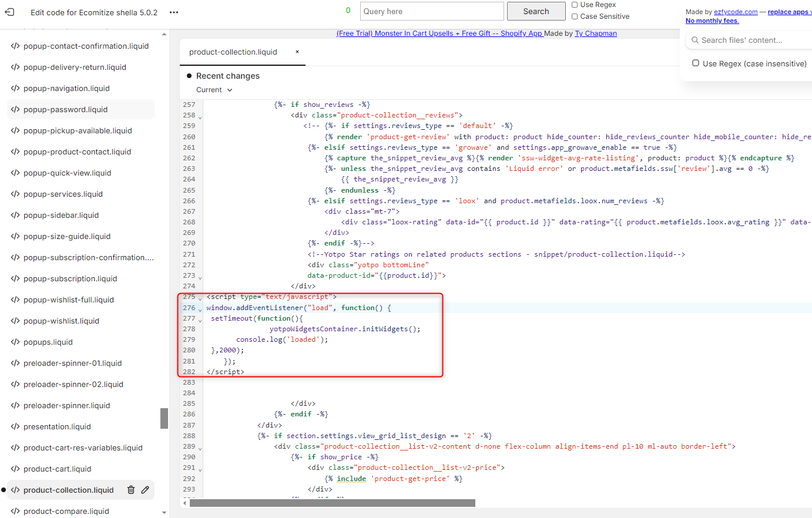Open the three-dot more actions menu
812x518 pixels.
(x=174, y=12)
